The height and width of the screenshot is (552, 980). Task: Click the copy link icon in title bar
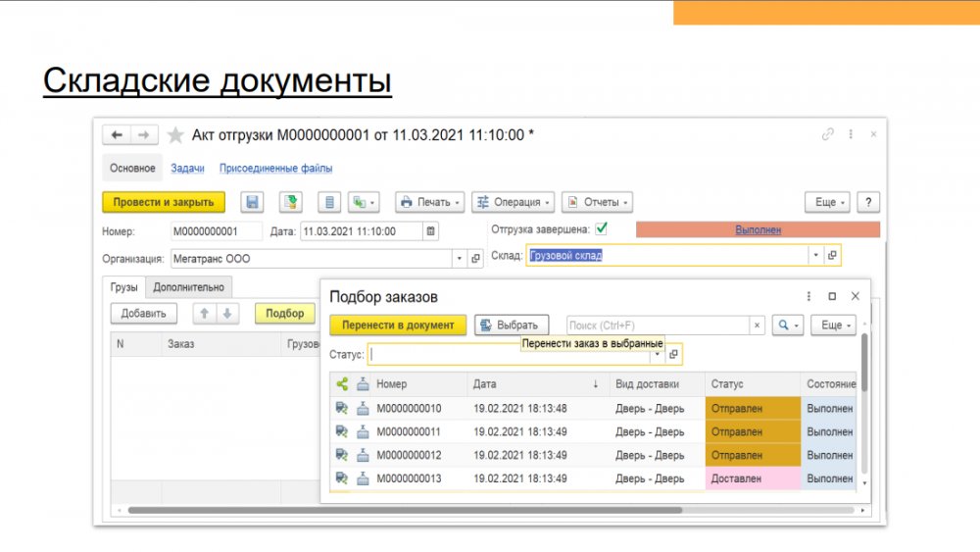[x=828, y=134]
